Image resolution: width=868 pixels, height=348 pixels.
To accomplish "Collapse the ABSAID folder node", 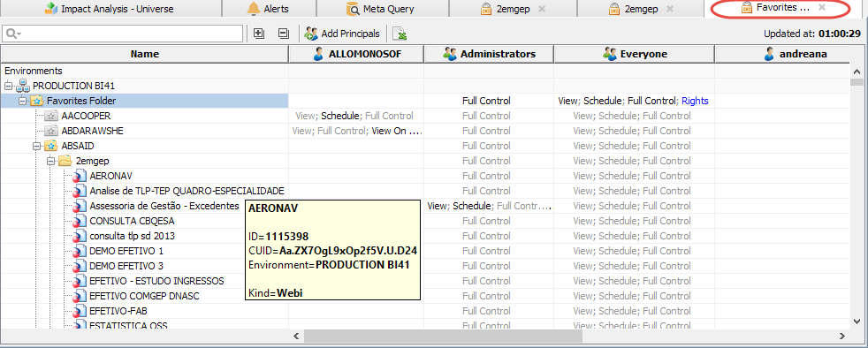I will (x=37, y=146).
